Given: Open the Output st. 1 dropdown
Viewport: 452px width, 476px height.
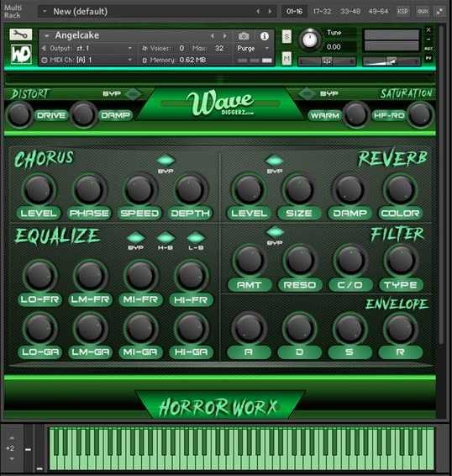Looking at the screenshot, I should coord(130,48).
